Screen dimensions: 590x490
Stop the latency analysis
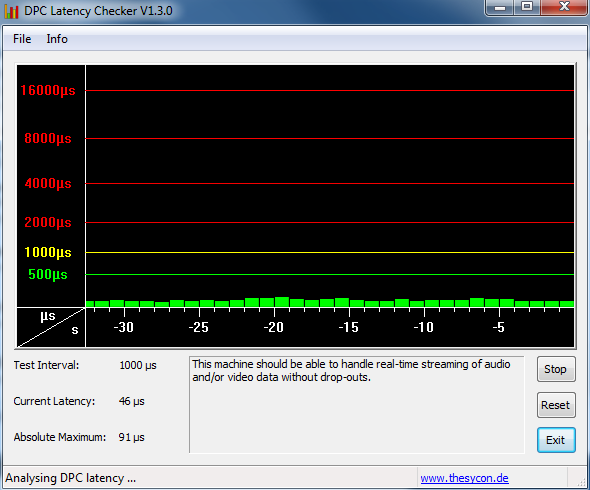click(556, 369)
